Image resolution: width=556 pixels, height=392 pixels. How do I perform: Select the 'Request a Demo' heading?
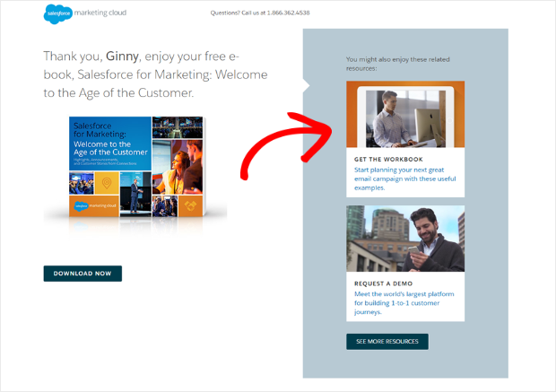coord(383,283)
